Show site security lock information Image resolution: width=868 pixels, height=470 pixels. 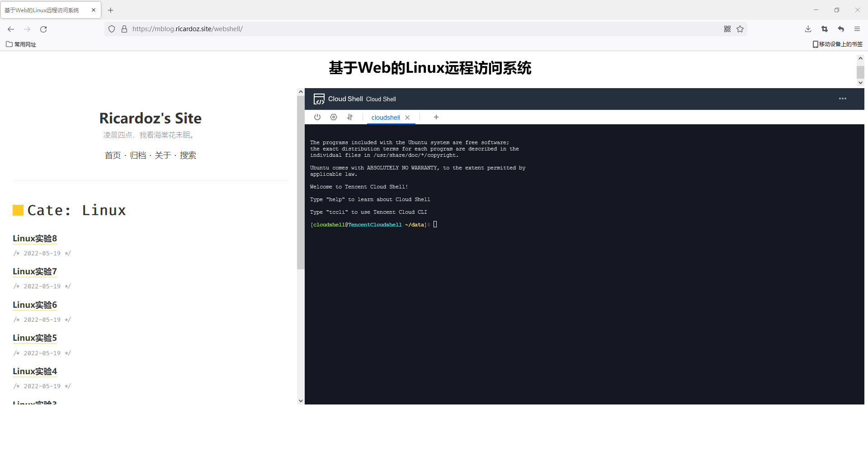[124, 29]
